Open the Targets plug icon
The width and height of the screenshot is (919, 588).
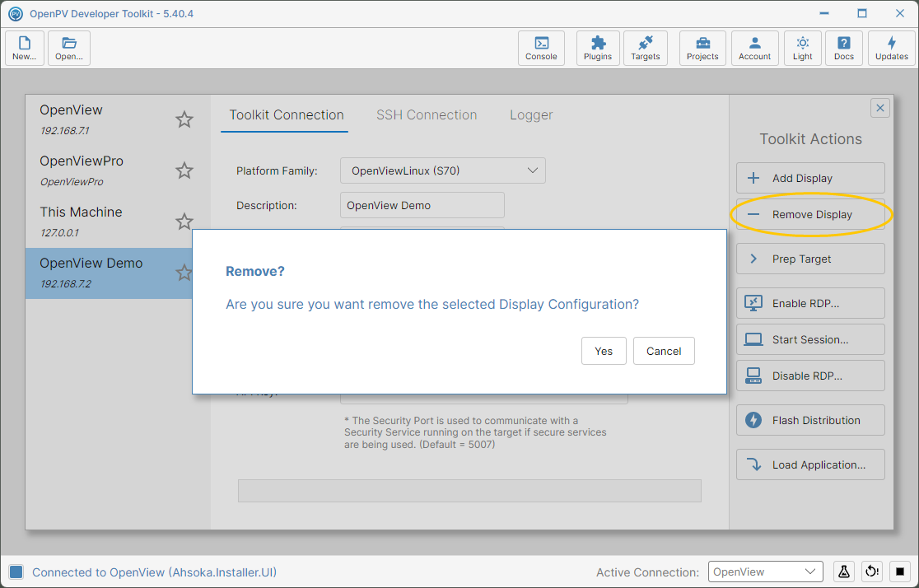[x=646, y=48]
